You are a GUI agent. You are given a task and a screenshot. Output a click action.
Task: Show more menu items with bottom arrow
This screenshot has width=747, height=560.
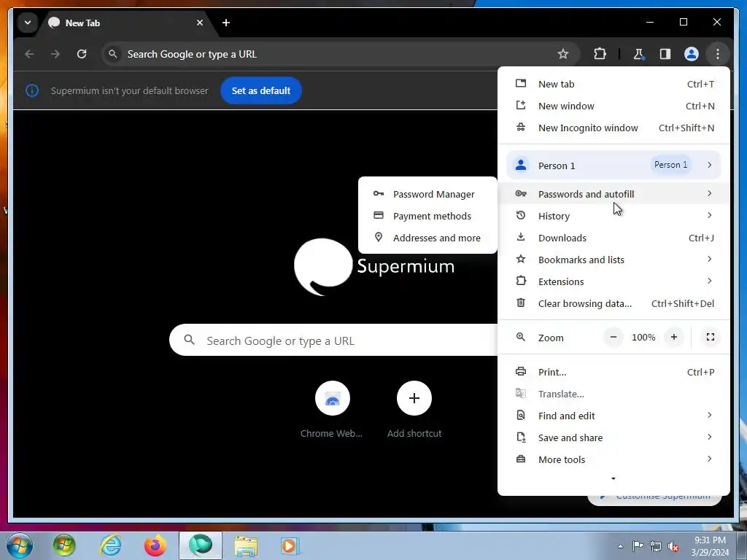614,478
